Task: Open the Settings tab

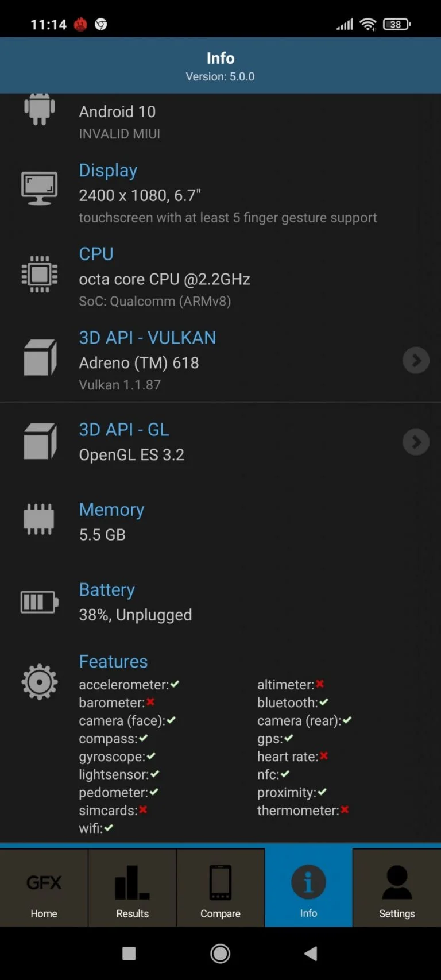Action: [x=397, y=888]
